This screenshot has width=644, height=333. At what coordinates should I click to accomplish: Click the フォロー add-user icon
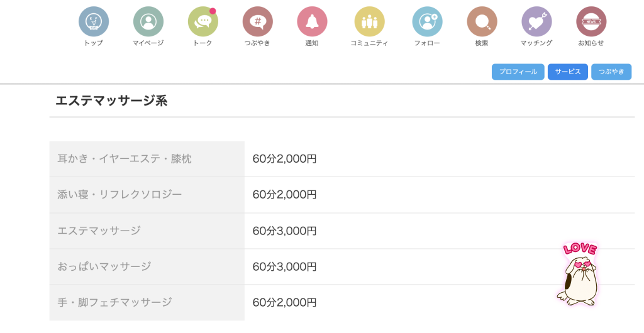(427, 22)
